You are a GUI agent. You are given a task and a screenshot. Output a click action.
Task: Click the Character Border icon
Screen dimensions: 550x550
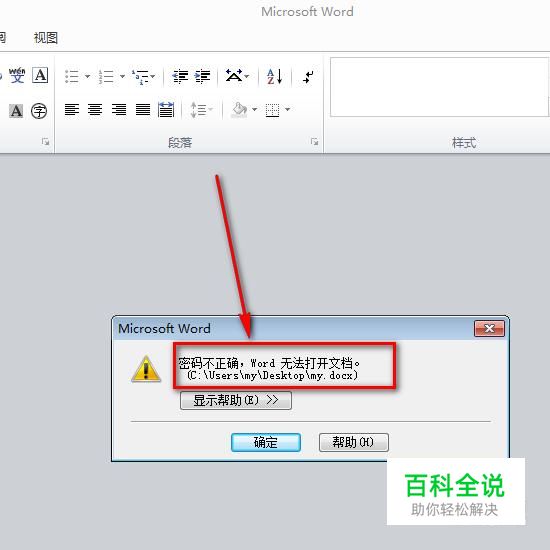click(x=40, y=75)
